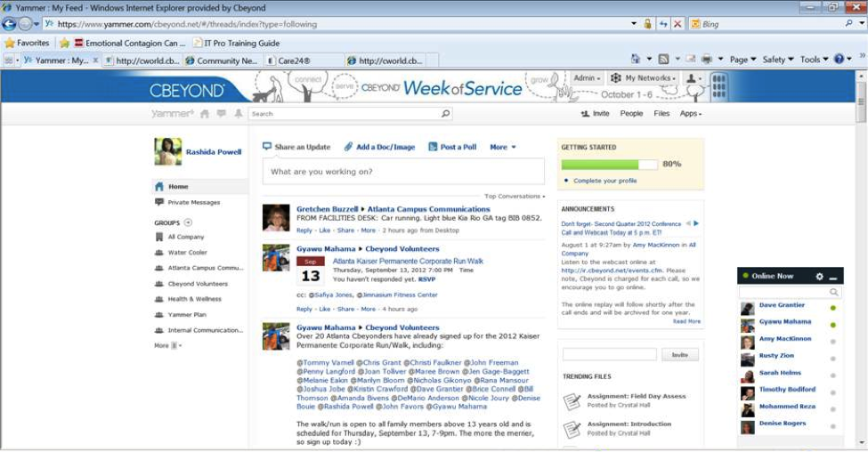Open Online Now settings gear

tap(820, 276)
